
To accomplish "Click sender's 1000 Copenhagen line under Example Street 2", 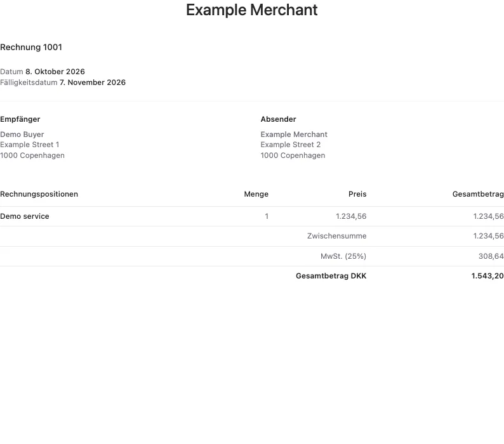I will coord(293,155).
